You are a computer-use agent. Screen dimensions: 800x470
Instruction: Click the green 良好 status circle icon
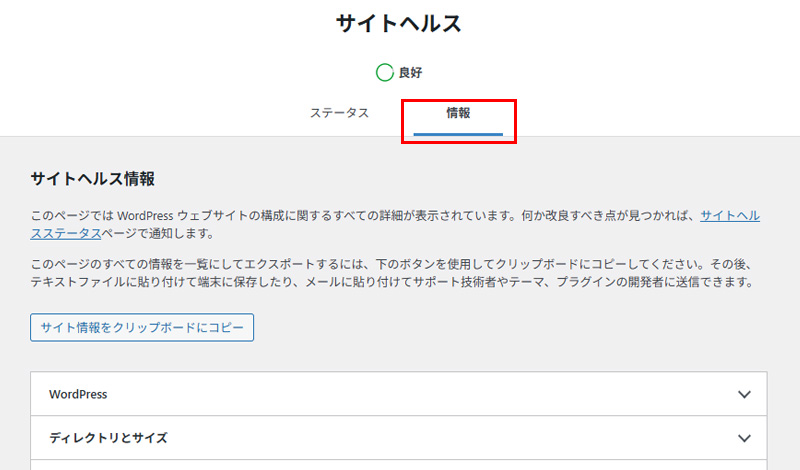coord(384,72)
